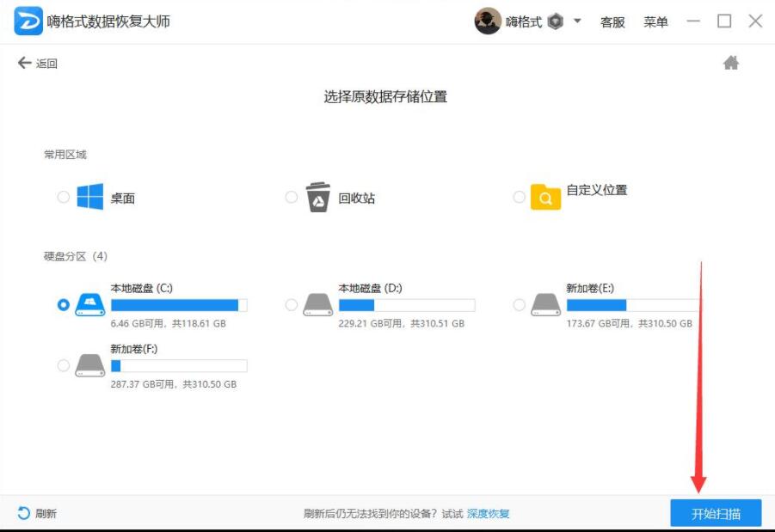Select the 新加卷(F:) radio button

point(64,365)
